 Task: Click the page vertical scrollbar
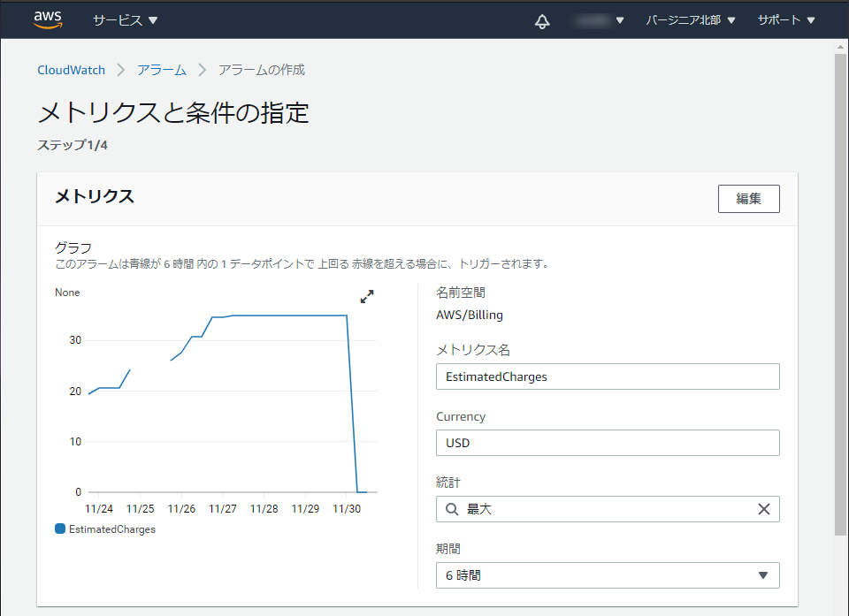pos(840,293)
